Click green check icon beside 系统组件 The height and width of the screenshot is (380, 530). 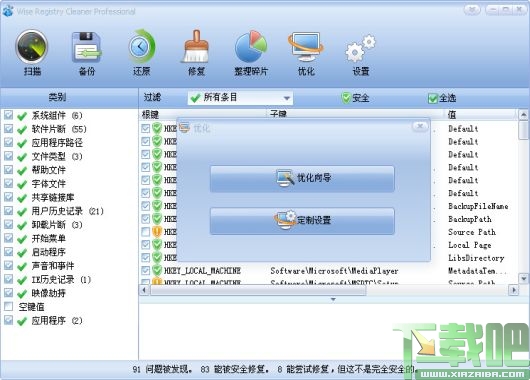(22, 116)
